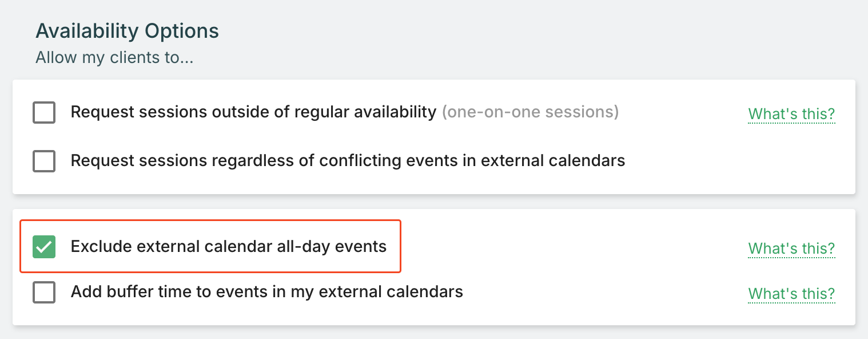Open "What's this?" for outside regular availability

coord(791,114)
